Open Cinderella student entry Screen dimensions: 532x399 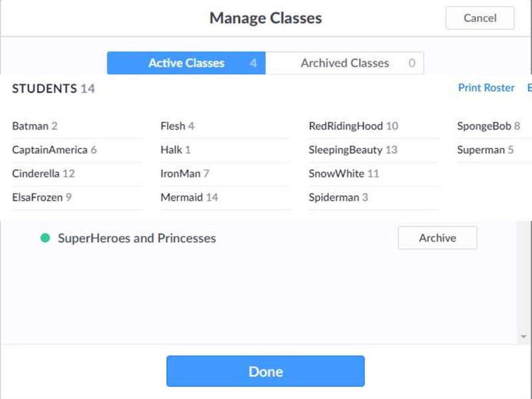[x=36, y=174]
